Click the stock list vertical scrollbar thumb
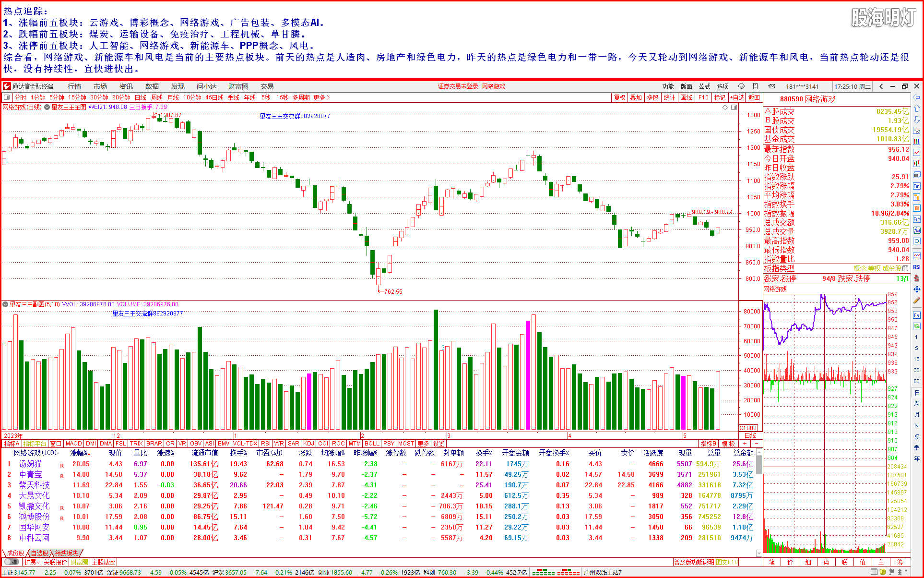The width and height of the screenshot is (924, 578). [759, 464]
